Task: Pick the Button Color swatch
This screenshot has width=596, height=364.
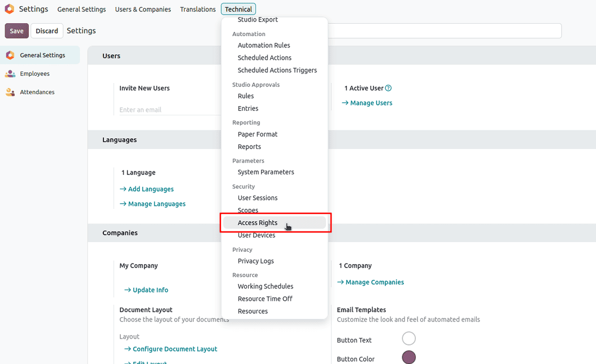Action: (408, 358)
